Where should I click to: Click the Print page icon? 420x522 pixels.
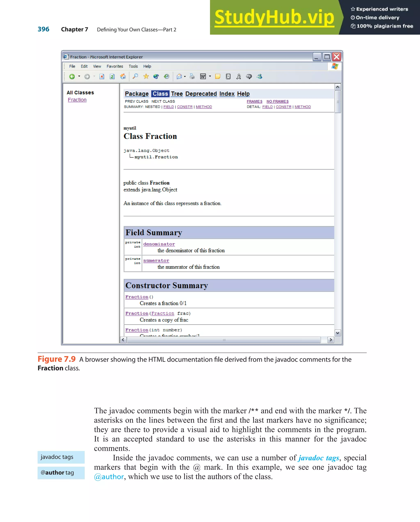[192, 77]
